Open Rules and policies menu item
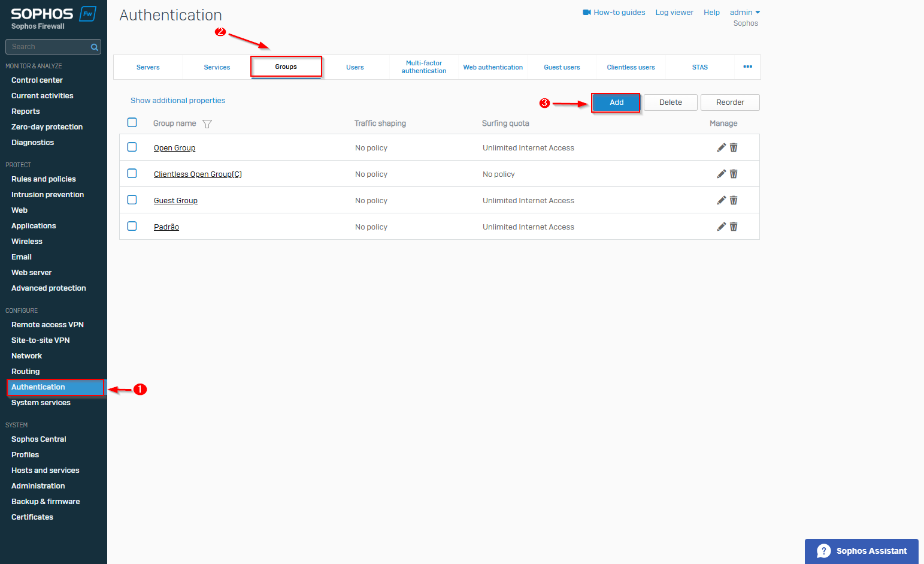Viewport: 924px width, 564px height. click(44, 179)
